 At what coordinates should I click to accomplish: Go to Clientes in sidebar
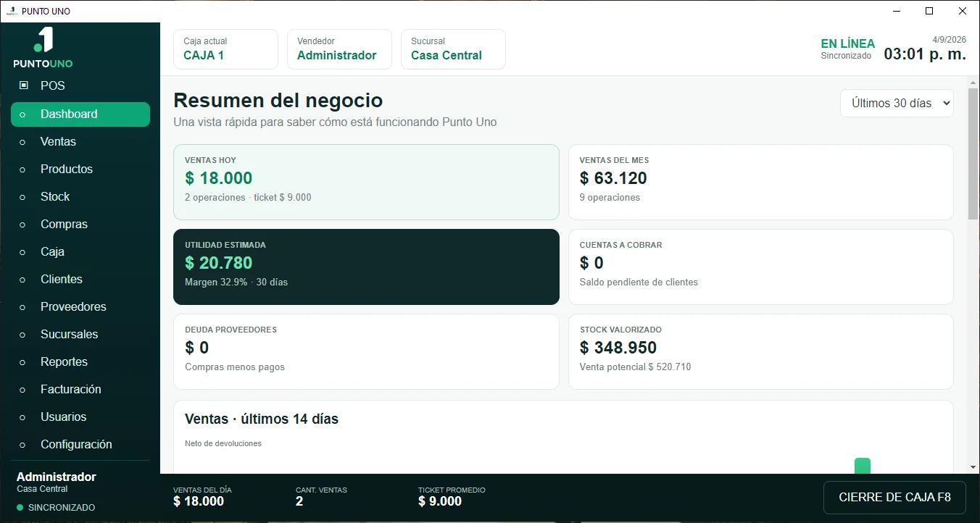point(80,280)
